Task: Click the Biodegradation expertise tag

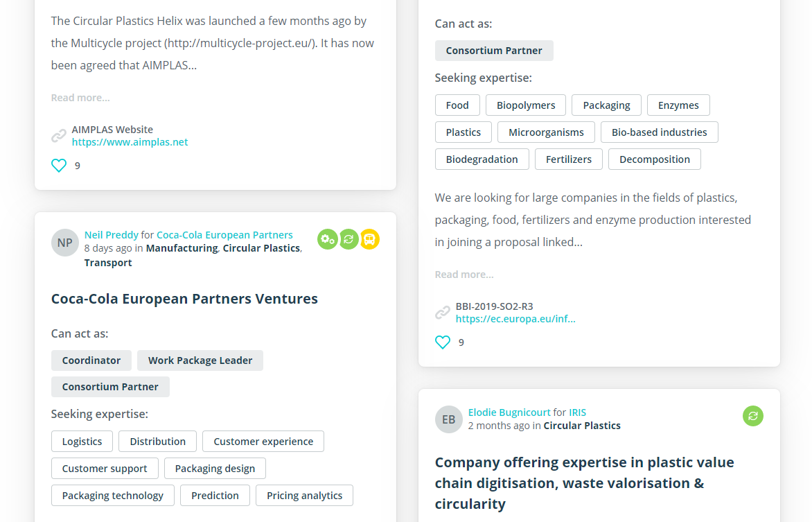Action: 482,159
